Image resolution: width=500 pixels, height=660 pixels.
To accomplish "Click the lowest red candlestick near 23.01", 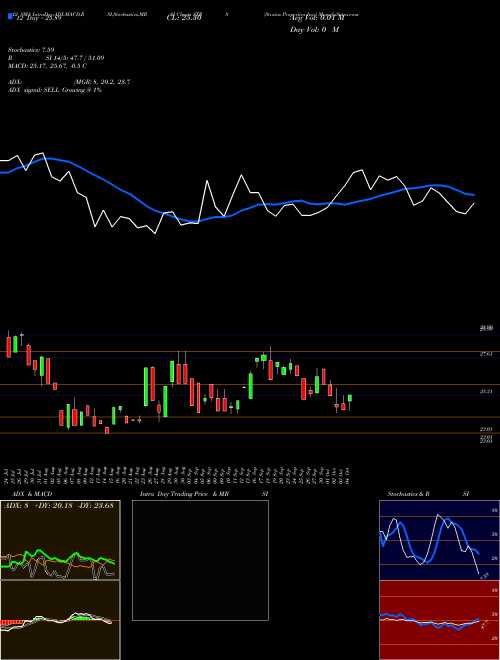I will (x=107, y=430).
